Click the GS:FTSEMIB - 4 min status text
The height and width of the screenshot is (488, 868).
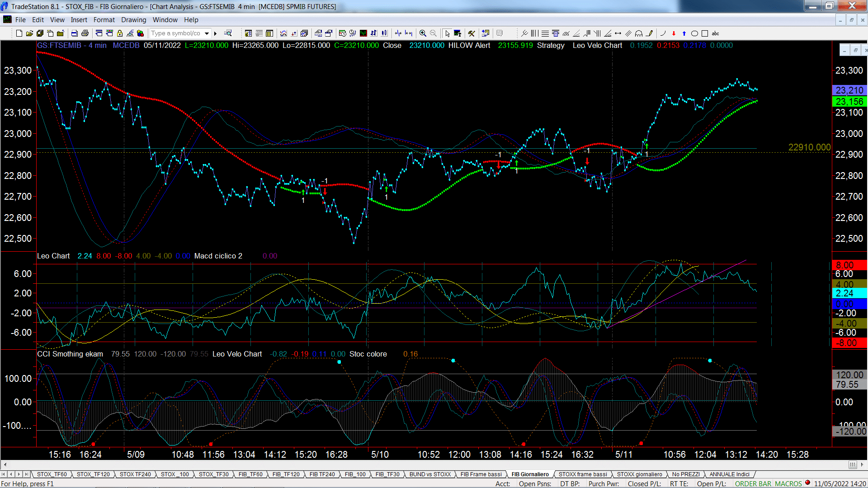pyautogui.click(x=72, y=46)
